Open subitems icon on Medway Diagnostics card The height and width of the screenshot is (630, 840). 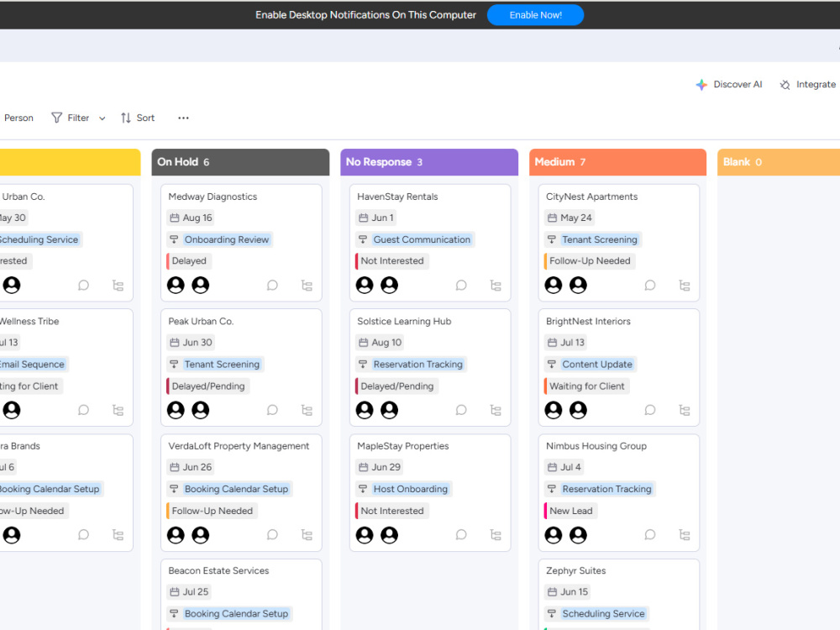(307, 285)
